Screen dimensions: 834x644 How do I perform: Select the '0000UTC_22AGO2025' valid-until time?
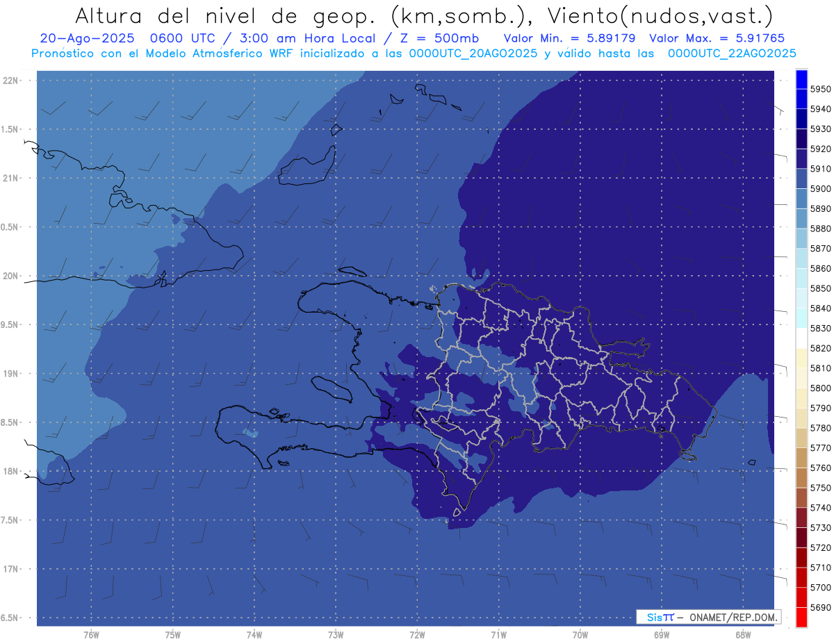[732, 53]
